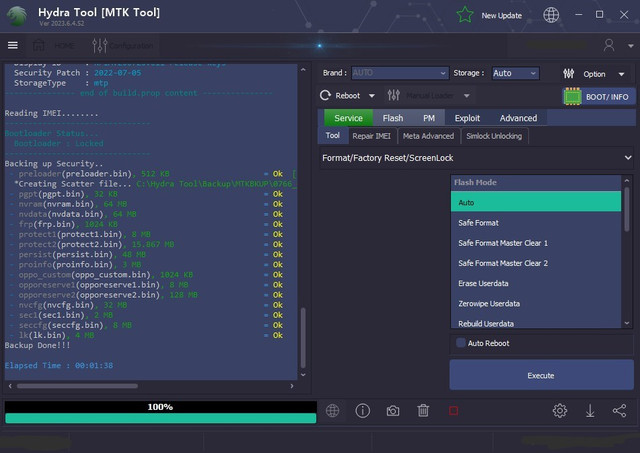
Task: Click the BOOT/INFO button
Action: (599, 97)
